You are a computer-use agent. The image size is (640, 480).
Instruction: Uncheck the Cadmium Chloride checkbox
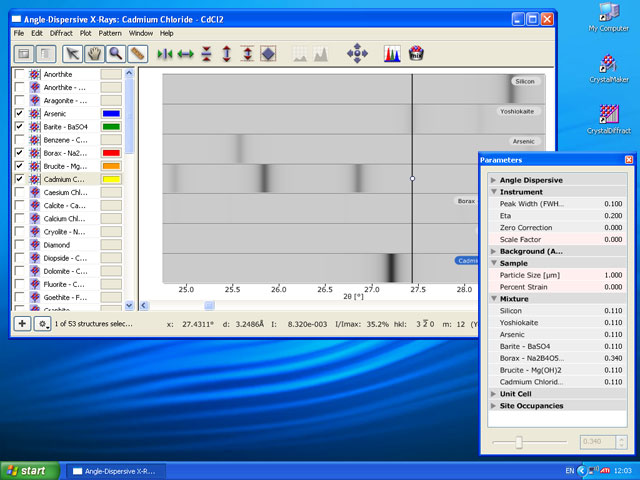pos(19,179)
